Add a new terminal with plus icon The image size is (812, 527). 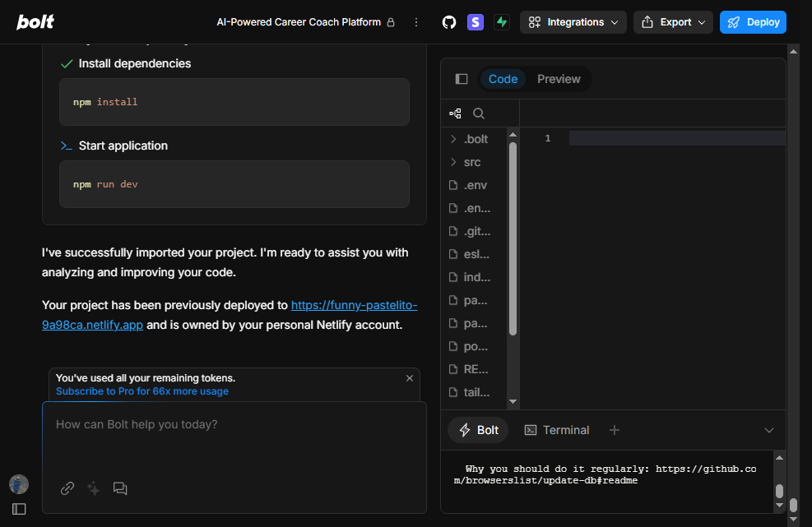click(x=615, y=430)
